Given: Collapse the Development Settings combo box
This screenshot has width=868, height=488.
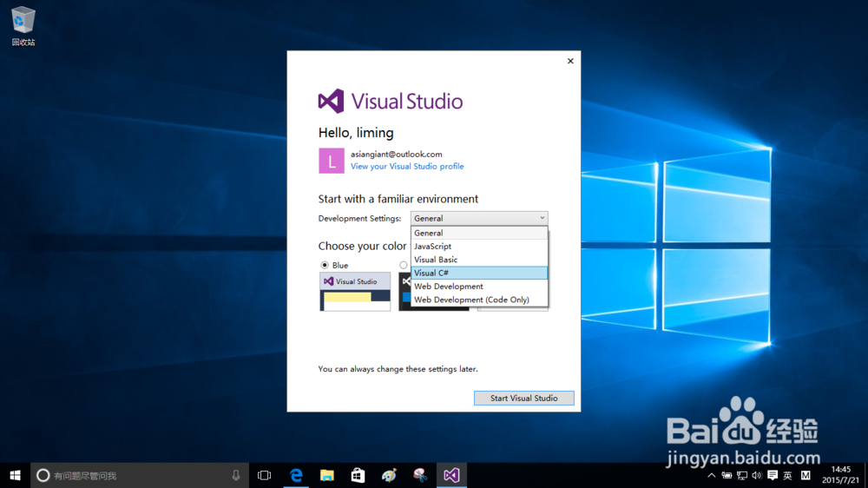Looking at the screenshot, I should (479, 218).
